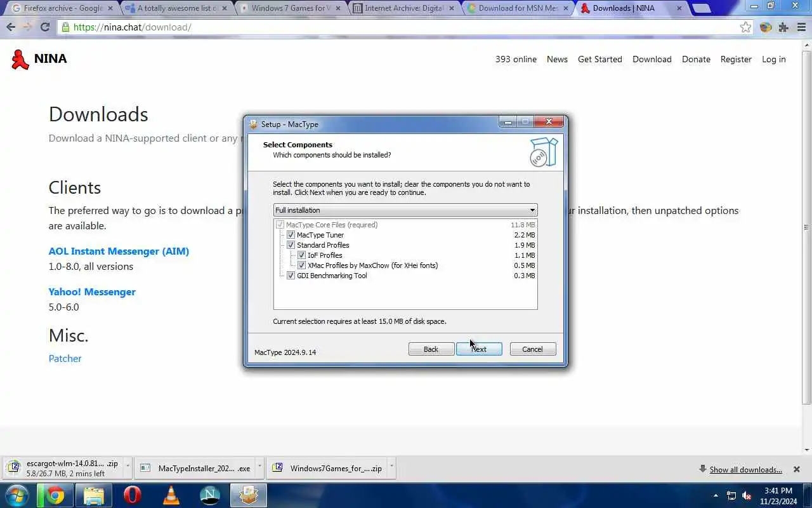Open the Chrome three-dot menu
The width and height of the screenshot is (812, 508).
(x=801, y=27)
